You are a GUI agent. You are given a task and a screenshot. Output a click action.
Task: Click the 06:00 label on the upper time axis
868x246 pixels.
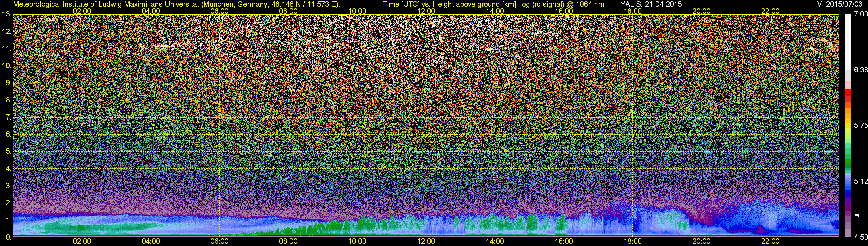(x=219, y=11)
